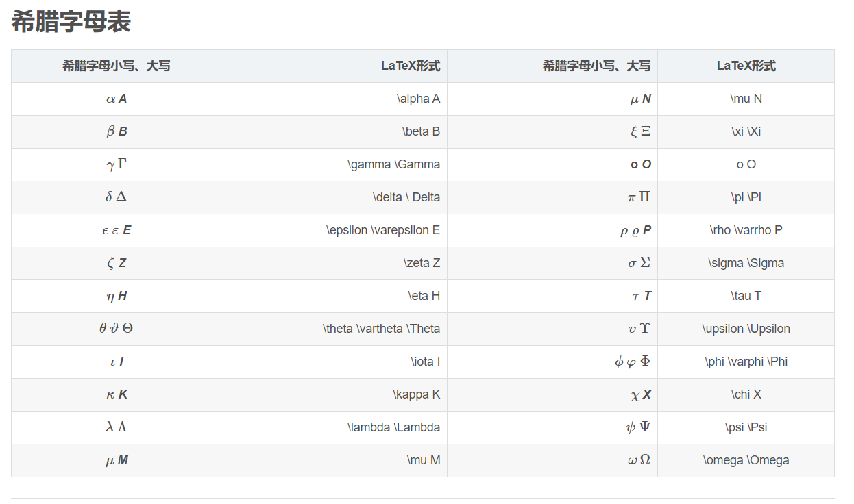Select the \omega \Omega LaTeX code
The height and width of the screenshot is (504, 854).
746,460
